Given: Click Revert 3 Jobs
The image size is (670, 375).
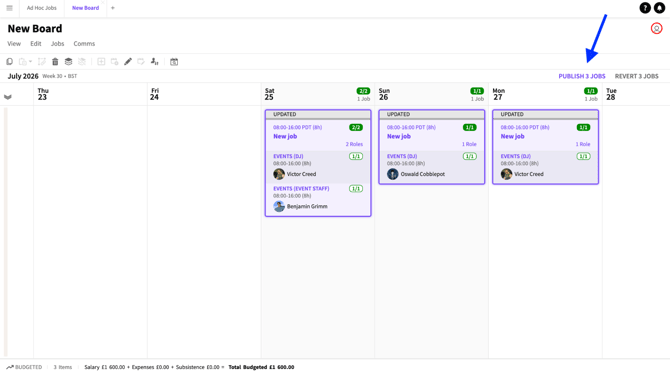Looking at the screenshot, I should click(x=637, y=76).
